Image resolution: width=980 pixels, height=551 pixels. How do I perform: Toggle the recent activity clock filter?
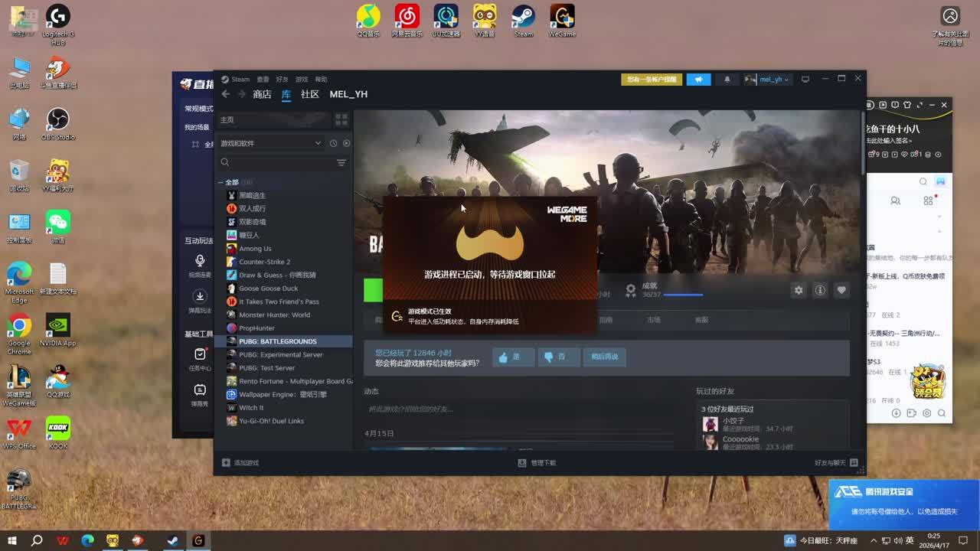tap(333, 143)
